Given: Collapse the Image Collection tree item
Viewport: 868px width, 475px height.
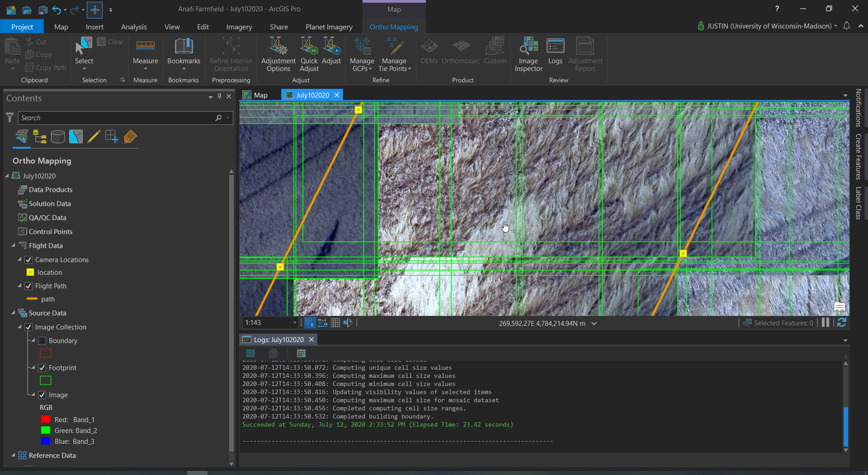Looking at the screenshot, I should (x=20, y=327).
